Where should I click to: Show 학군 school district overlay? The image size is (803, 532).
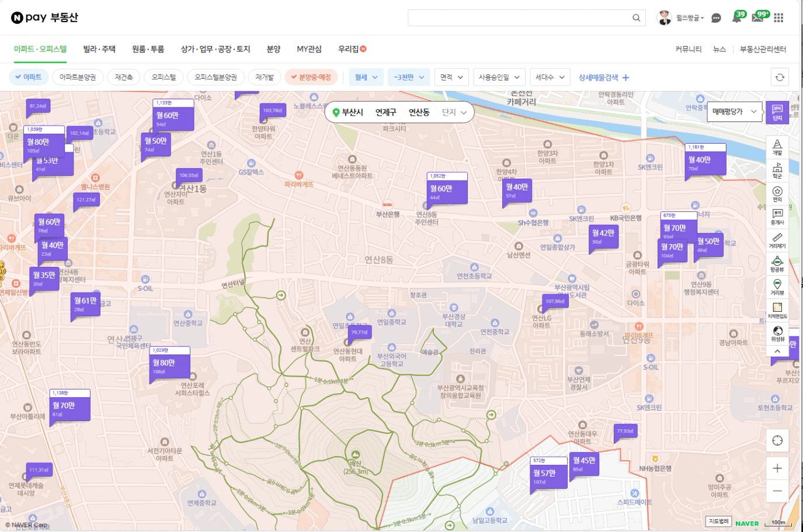click(777, 170)
